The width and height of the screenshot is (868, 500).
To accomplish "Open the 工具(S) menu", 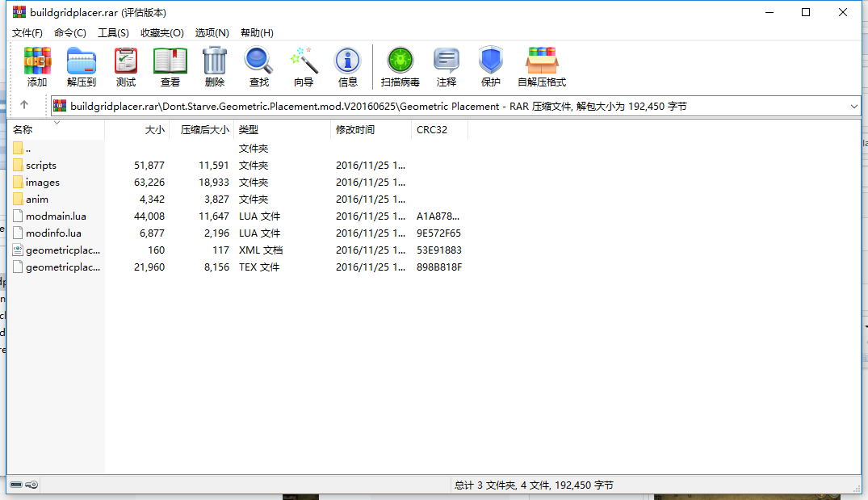I will 114,32.
